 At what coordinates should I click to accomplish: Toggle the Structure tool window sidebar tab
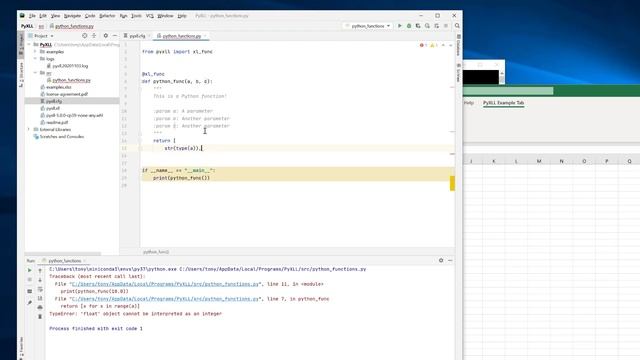(x=21, y=74)
